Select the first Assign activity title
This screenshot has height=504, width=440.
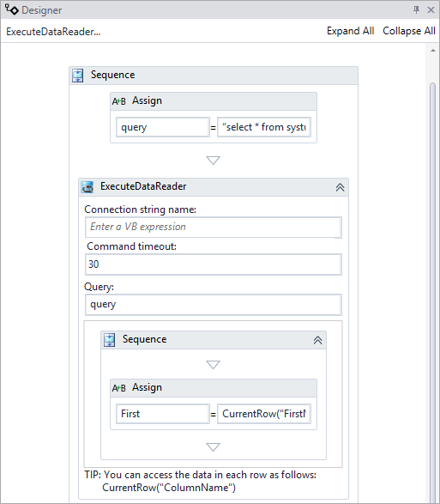147,100
